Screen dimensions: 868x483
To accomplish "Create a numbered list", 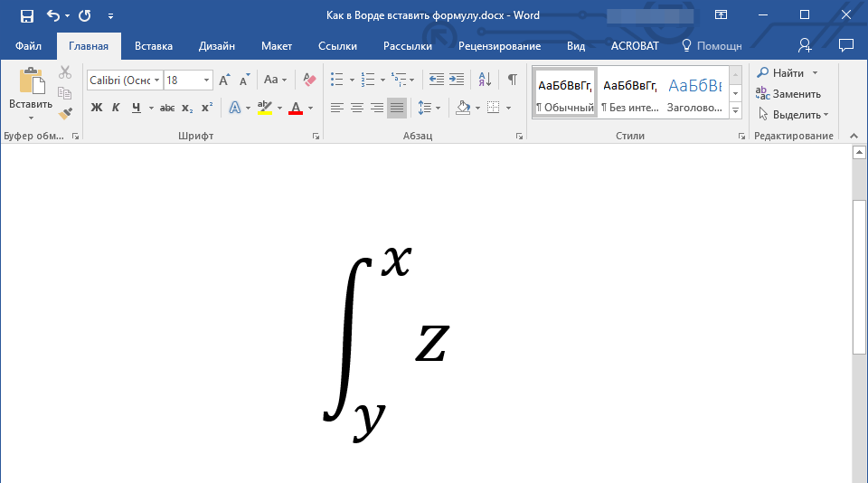I will tap(368, 80).
